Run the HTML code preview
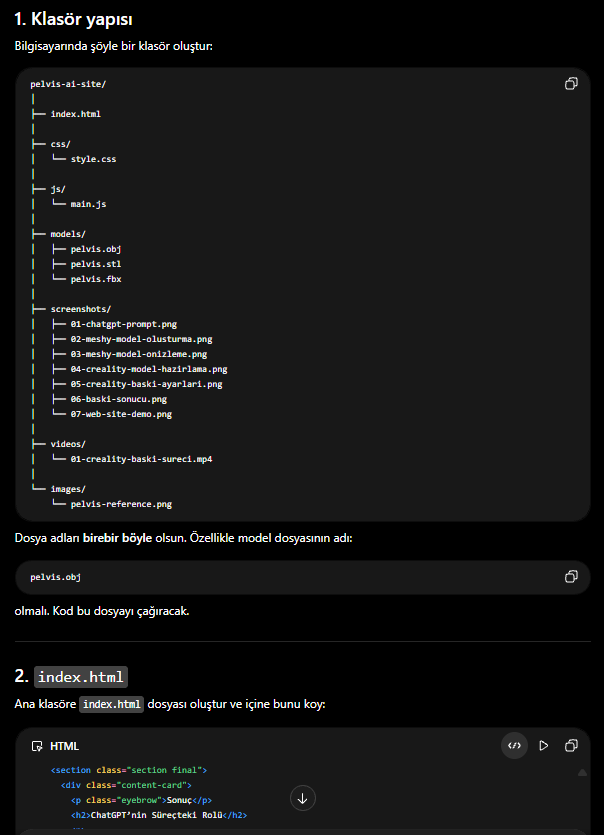Screen dimensions: 604x835 [x=544, y=746]
